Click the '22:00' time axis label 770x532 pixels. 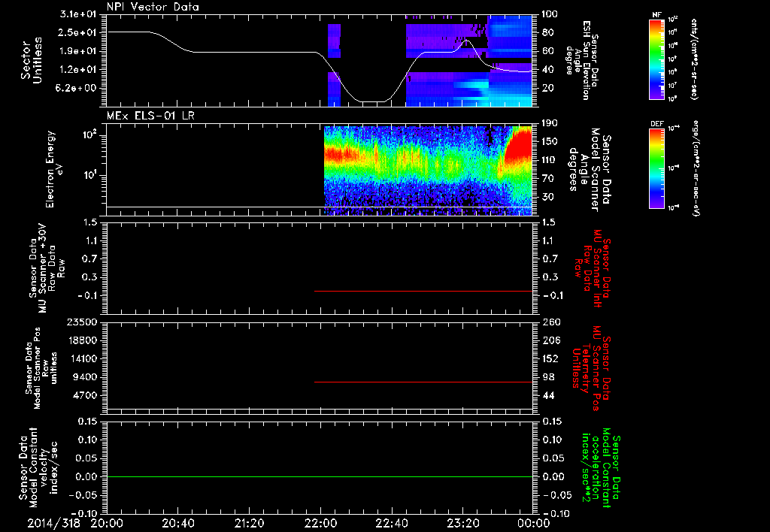point(320,523)
